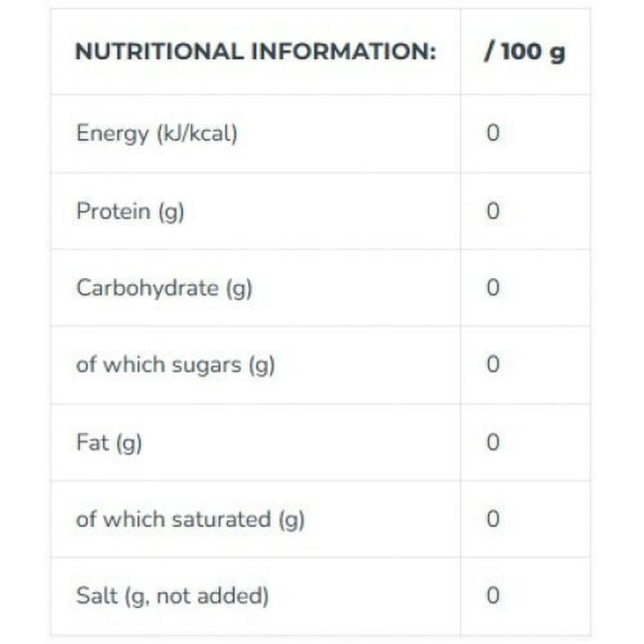
Task: Select the Fat value cell
Action: [526, 442]
